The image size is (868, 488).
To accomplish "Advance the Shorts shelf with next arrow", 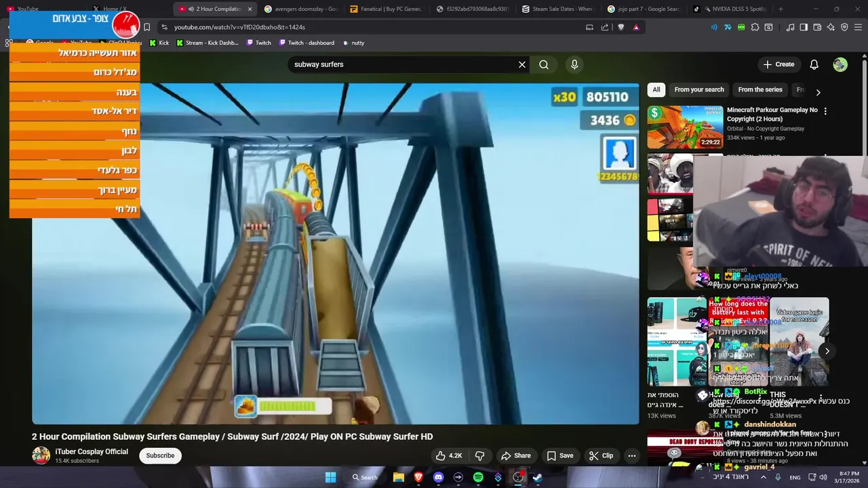I will click(827, 350).
